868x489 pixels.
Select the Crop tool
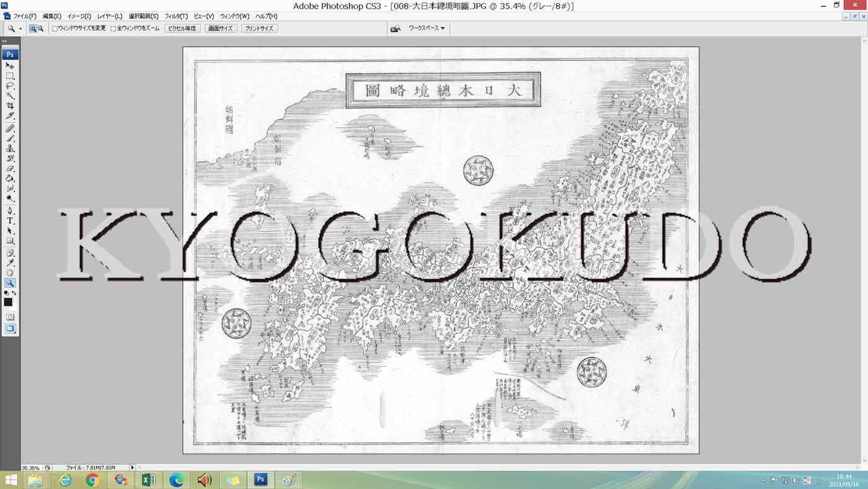pyautogui.click(x=10, y=106)
